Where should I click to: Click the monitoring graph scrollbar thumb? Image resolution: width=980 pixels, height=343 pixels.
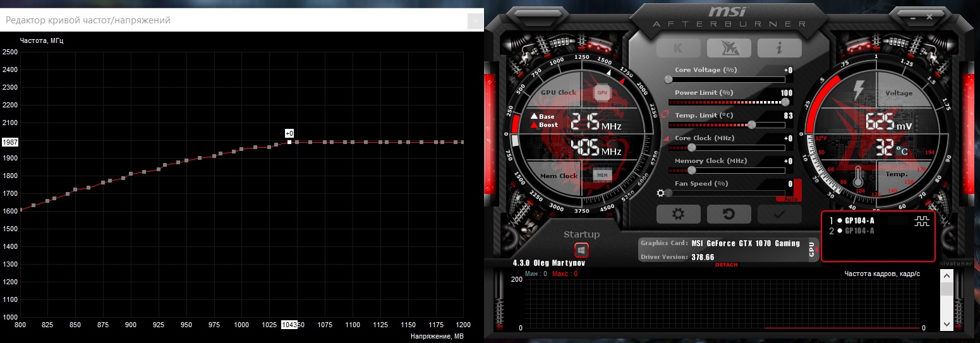(947, 289)
